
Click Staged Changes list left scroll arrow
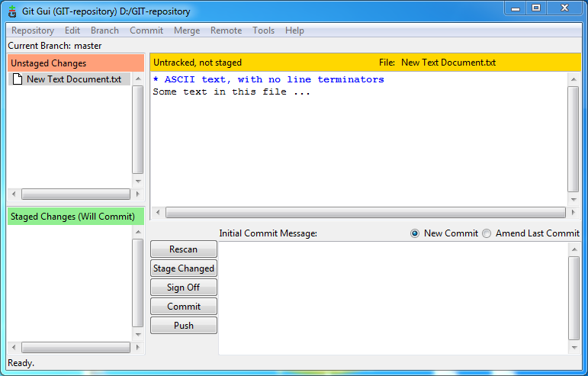click(14, 348)
